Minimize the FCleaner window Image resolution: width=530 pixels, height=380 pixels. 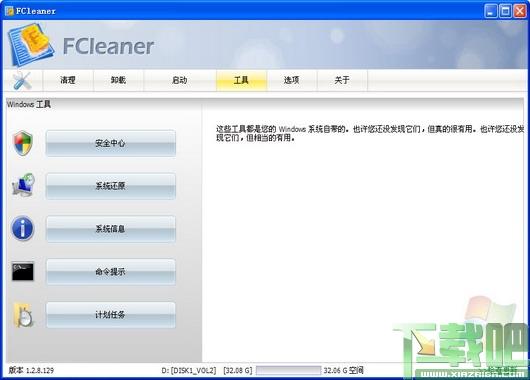tap(490, 11)
